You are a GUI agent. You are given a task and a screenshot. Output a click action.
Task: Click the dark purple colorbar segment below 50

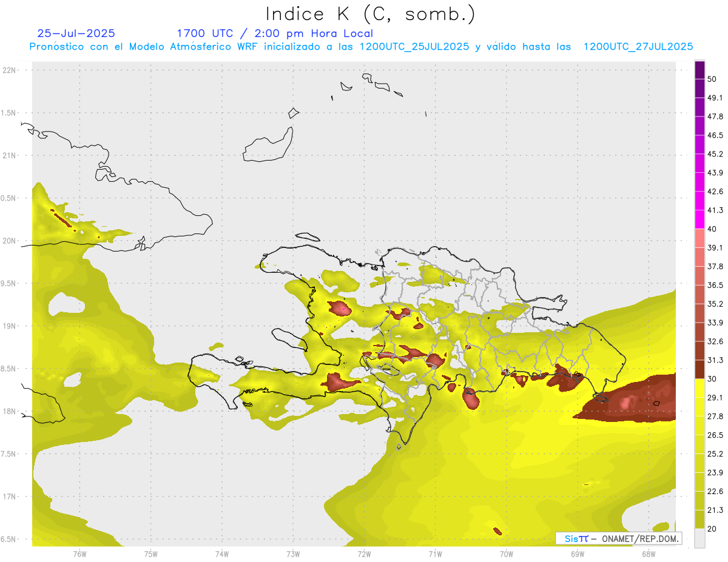pos(700,89)
